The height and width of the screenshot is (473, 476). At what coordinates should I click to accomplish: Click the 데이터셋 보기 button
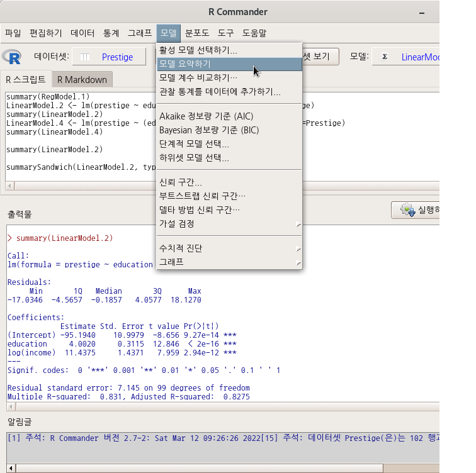[320, 57]
